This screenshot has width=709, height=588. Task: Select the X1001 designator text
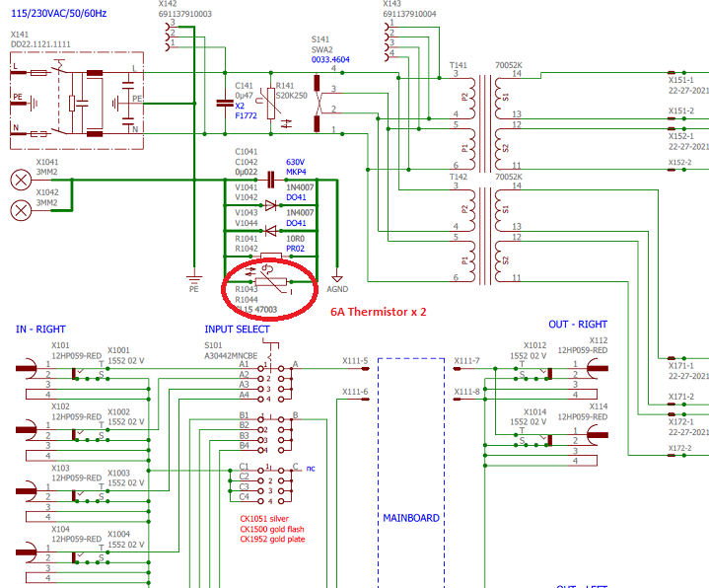(118, 350)
